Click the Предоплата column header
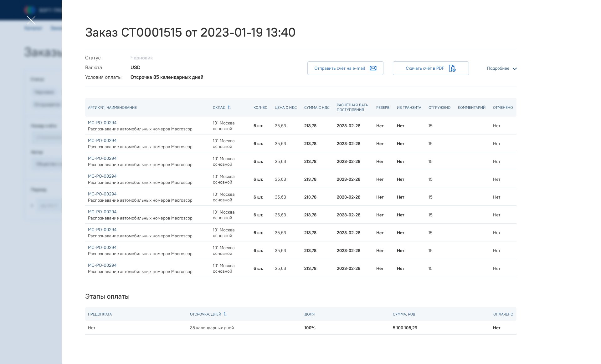The image size is (601, 364). (100, 314)
